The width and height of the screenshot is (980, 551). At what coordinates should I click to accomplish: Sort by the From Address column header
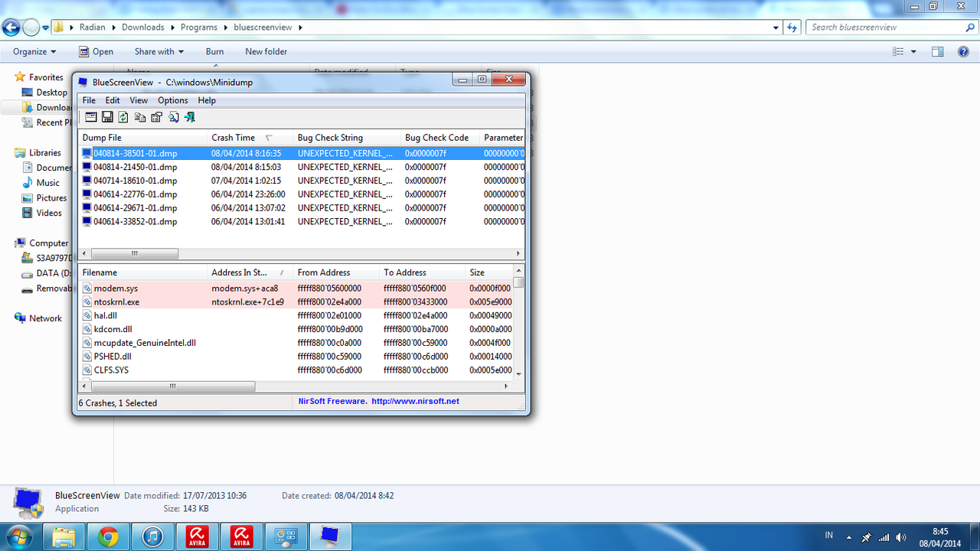point(337,272)
